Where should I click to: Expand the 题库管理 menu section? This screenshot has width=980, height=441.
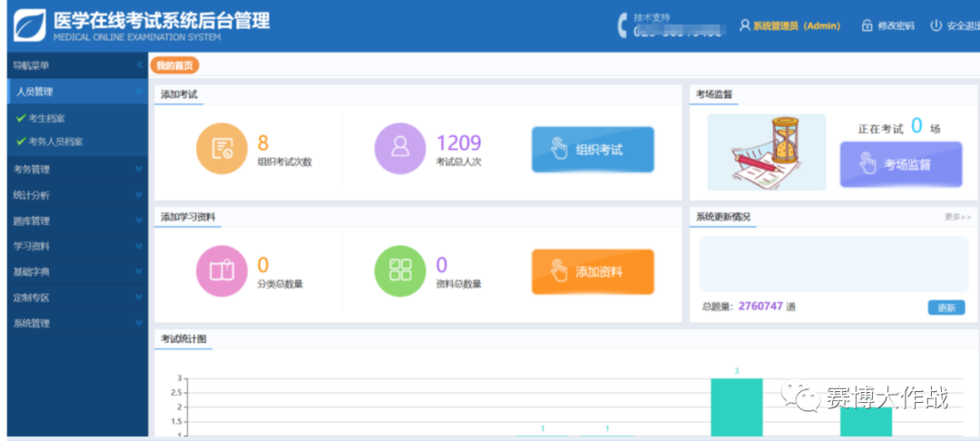coord(139,220)
